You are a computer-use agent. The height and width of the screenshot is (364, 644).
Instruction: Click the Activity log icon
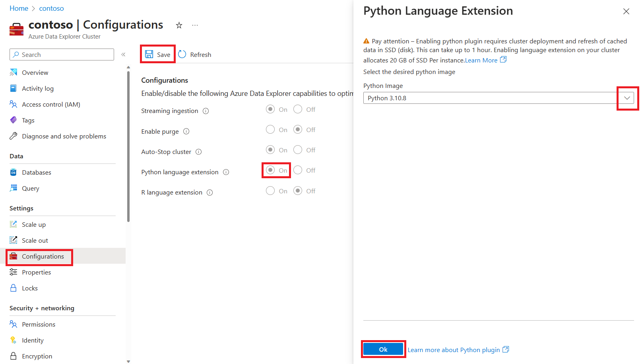[x=14, y=88]
